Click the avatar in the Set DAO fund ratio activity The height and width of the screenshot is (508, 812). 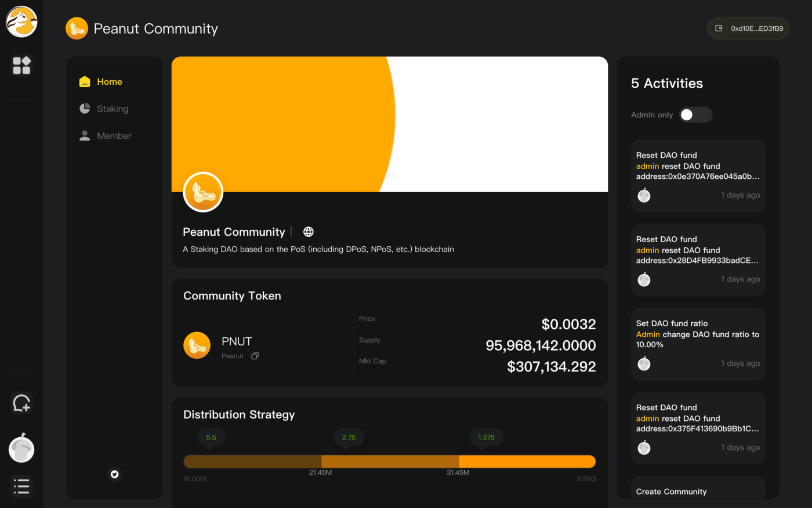pos(644,364)
